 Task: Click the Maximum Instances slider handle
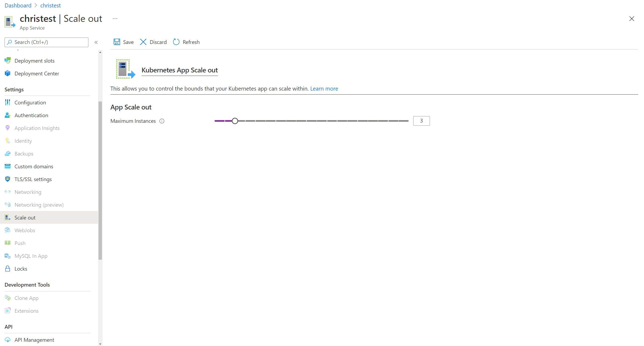pos(235,121)
